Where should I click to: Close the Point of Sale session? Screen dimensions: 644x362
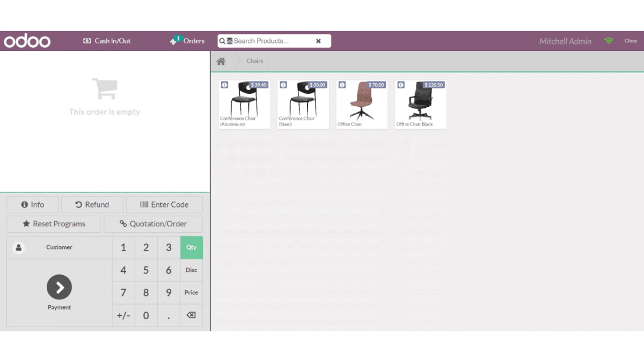[631, 41]
